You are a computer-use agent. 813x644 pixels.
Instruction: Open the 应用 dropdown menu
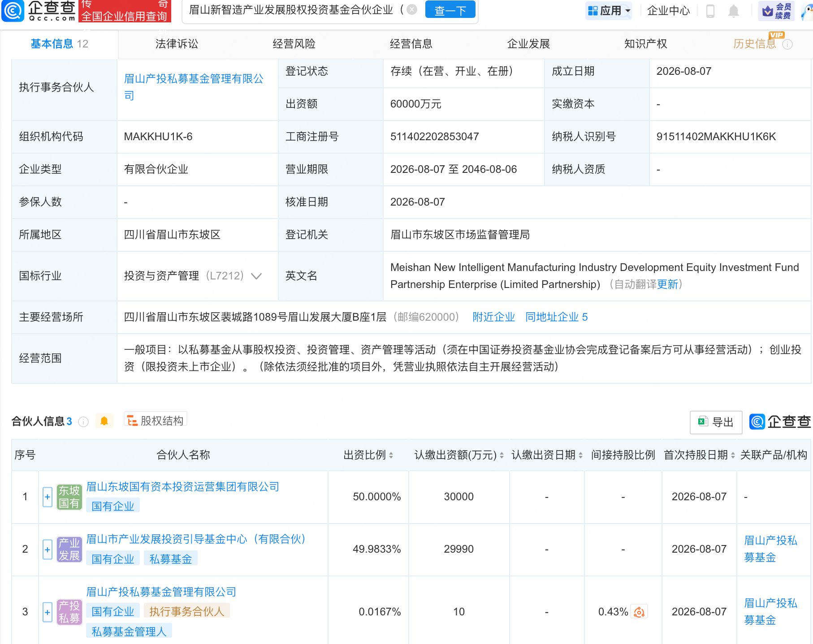(x=609, y=10)
